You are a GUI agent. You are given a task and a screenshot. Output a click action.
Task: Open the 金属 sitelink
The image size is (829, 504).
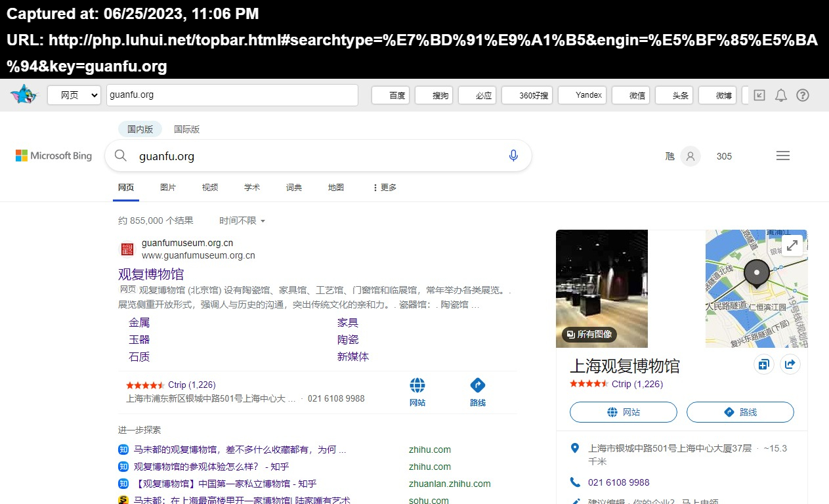(139, 323)
